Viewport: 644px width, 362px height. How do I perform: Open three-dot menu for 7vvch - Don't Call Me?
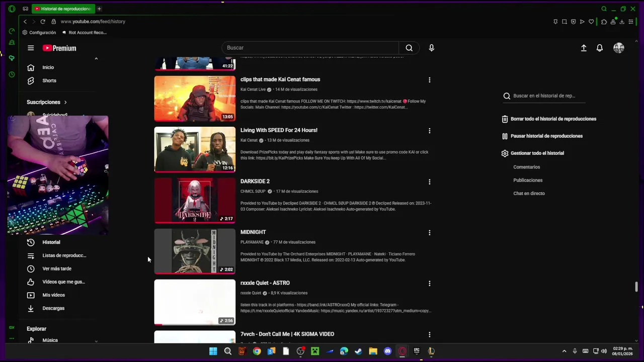point(429,334)
